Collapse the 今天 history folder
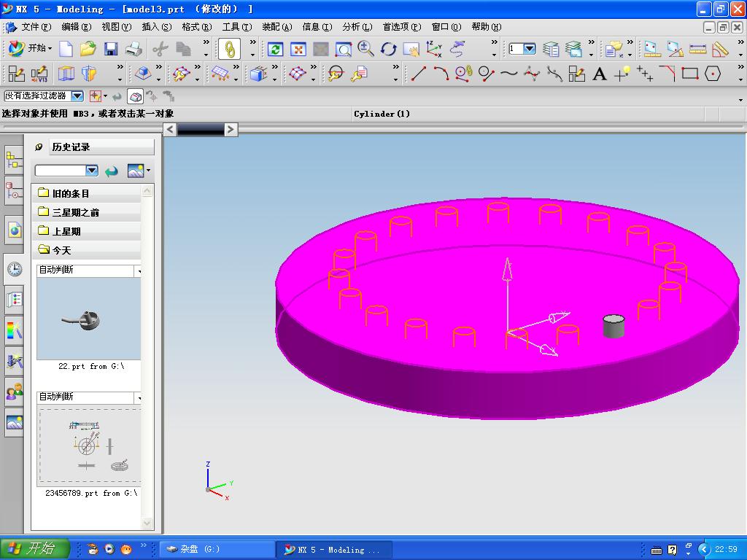747x560 pixels. point(86,250)
